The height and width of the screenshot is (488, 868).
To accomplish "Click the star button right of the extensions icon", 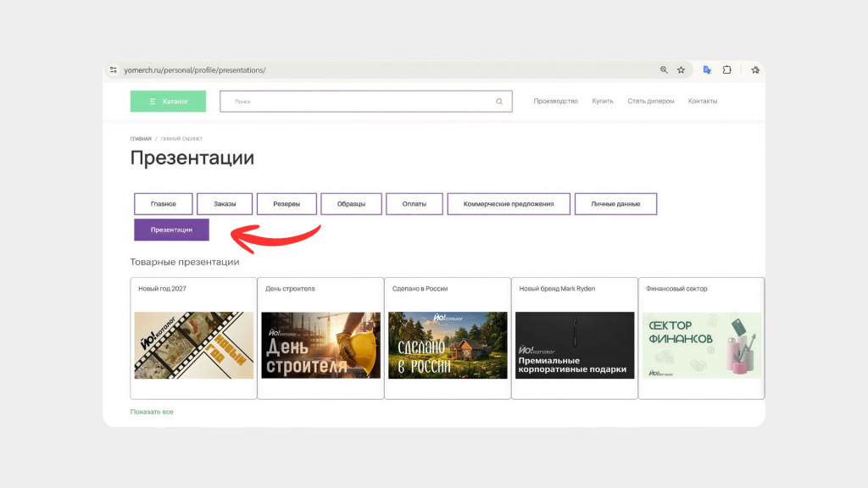I will click(755, 69).
